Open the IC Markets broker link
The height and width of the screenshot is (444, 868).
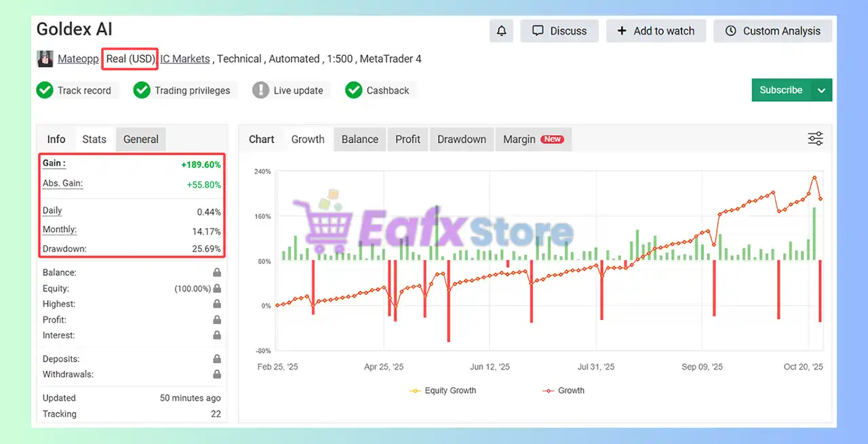184,58
